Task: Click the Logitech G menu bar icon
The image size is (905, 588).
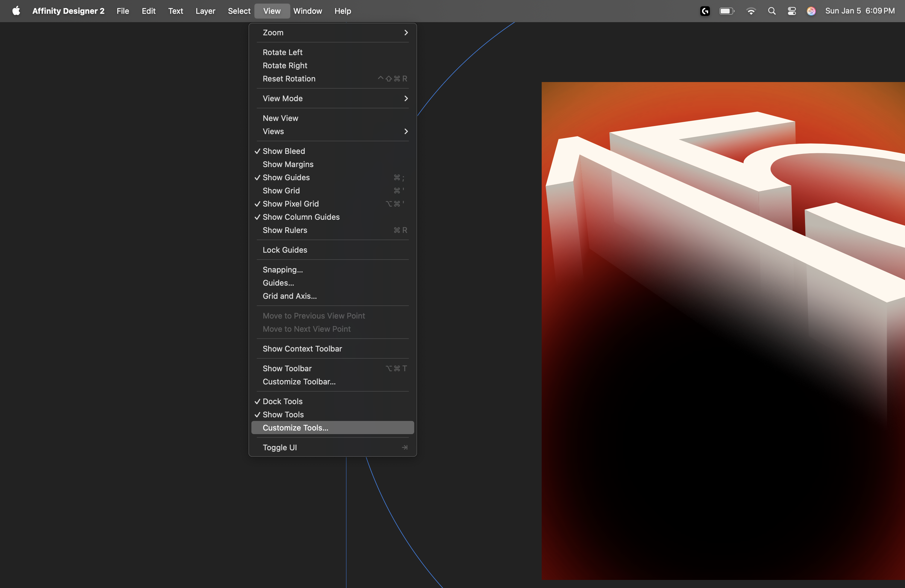Action: tap(704, 11)
